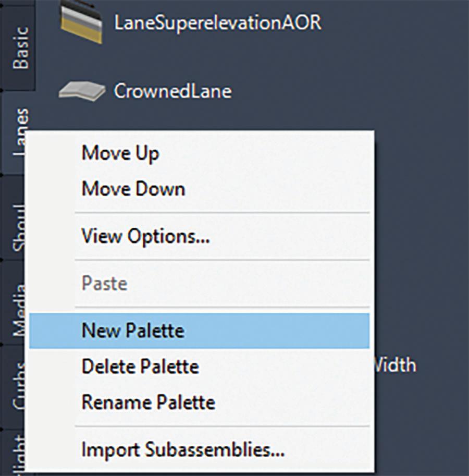The height and width of the screenshot is (476, 469).
Task: Select Delete Palette in context menu
Action: (140, 367)
